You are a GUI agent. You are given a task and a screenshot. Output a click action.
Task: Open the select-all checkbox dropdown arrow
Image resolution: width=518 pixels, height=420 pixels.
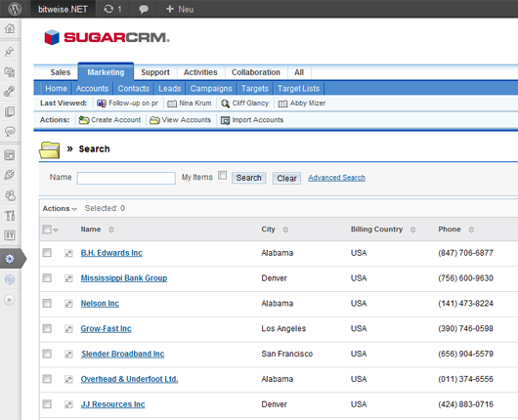point(56,230)
